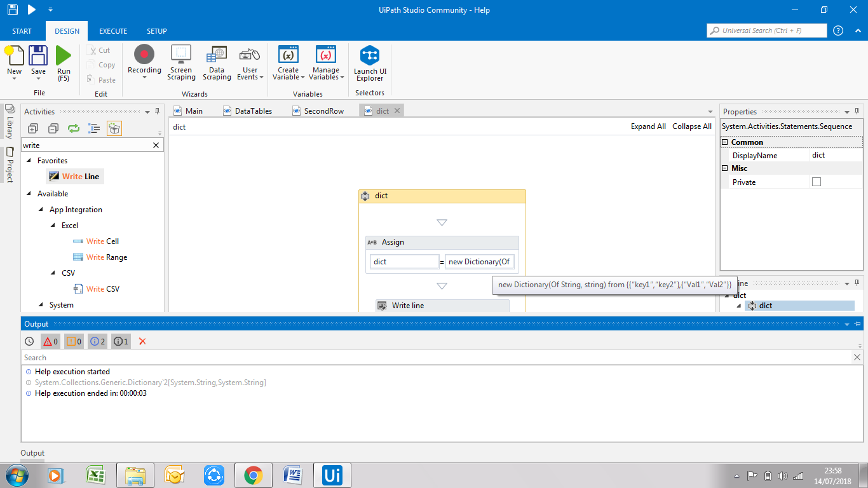Screen dimensions: 868x488
Task: Collapse the Favorites tree node
Action: tap(29, 161)
